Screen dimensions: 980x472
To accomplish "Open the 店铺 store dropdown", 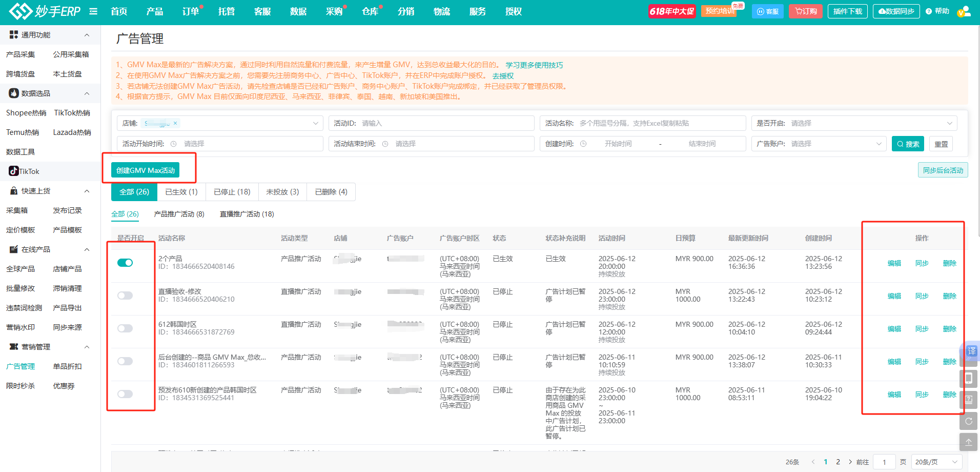I will [x=220, y=123].
